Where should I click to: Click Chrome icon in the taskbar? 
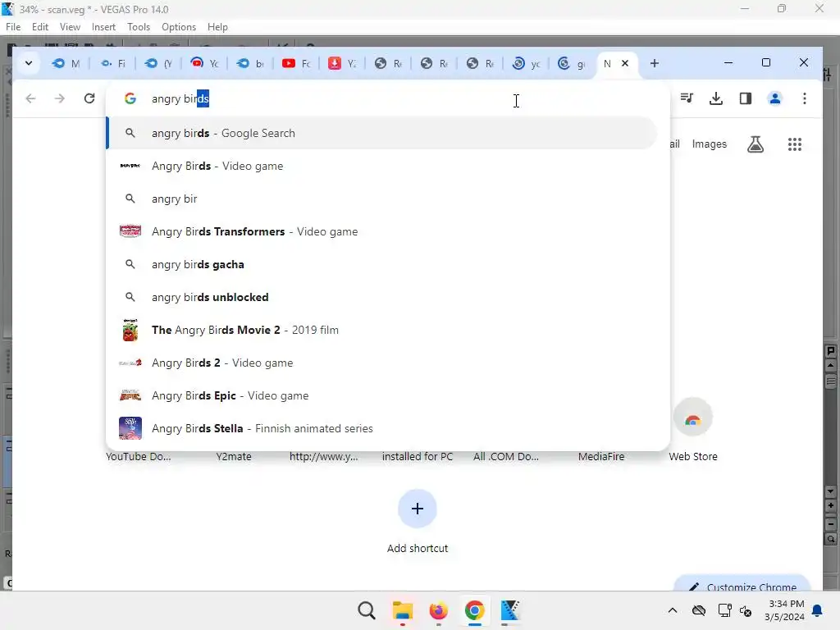pyautogui.click(x=475, y=610)
